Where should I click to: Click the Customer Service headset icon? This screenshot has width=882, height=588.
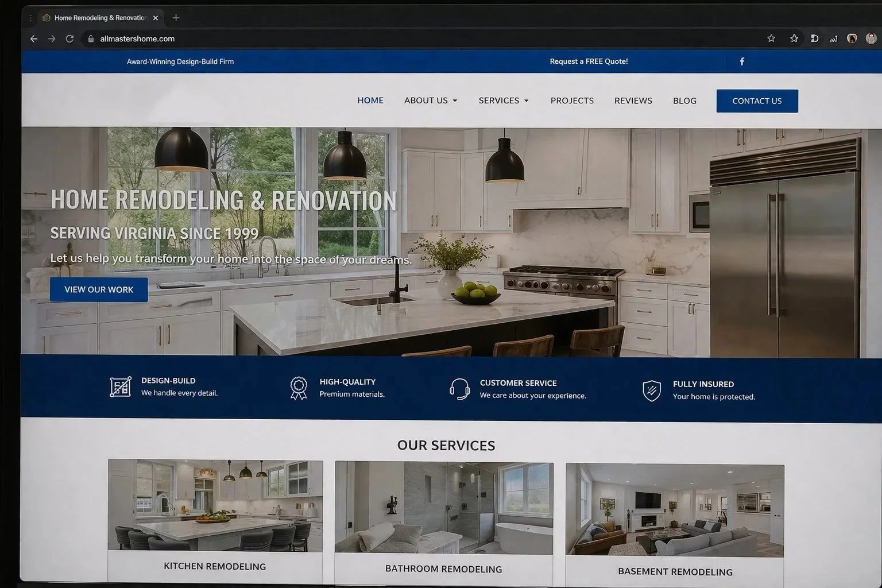coord(459,389)
